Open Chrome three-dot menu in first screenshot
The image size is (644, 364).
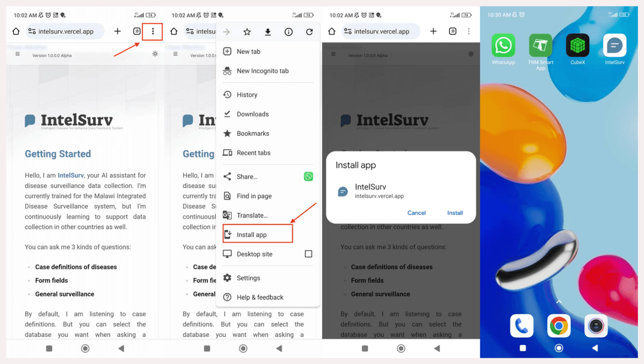pos(153,31)
